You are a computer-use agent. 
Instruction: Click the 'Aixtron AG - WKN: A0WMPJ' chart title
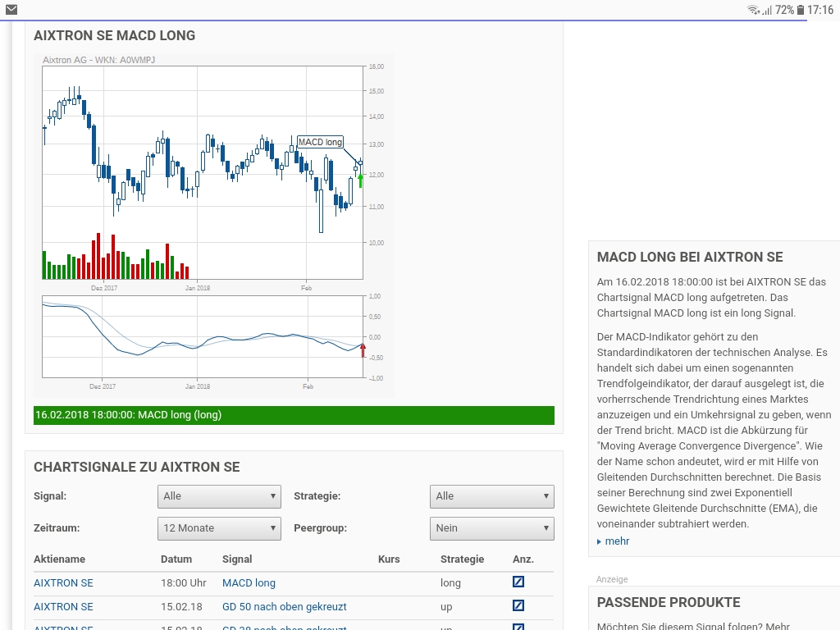pyautogui.click(x=99, y=60)
